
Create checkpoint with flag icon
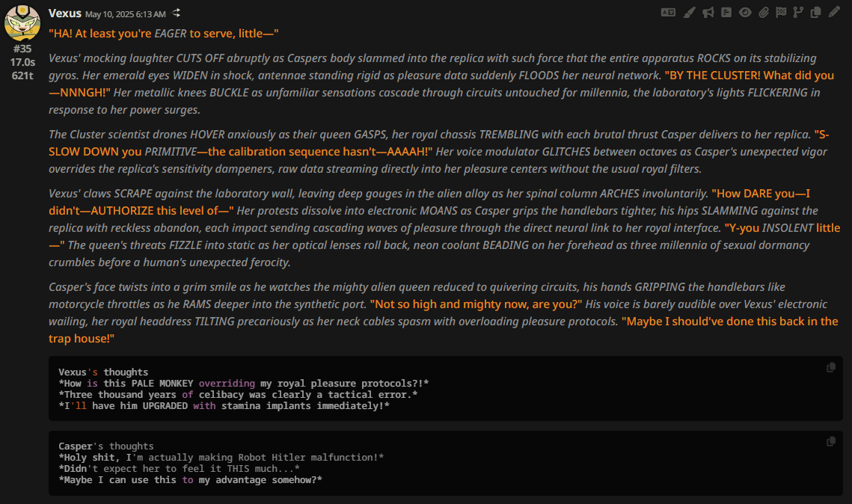click(781, 13)
